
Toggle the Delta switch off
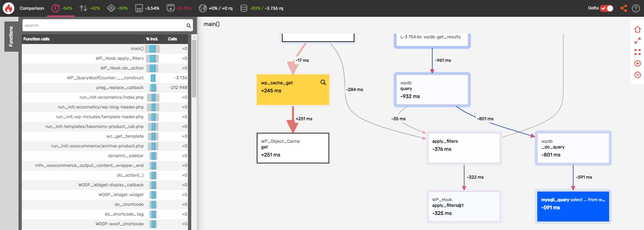(x=606, y=8)
